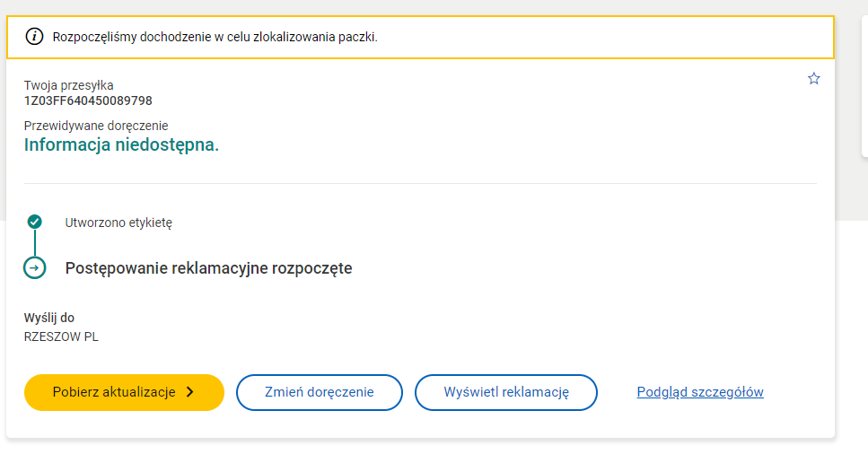Image resolution: width=868 pixels, height=463 pixels.
Task: Open the Zmień doręczenie option
Action: click(x=319, y=392)
